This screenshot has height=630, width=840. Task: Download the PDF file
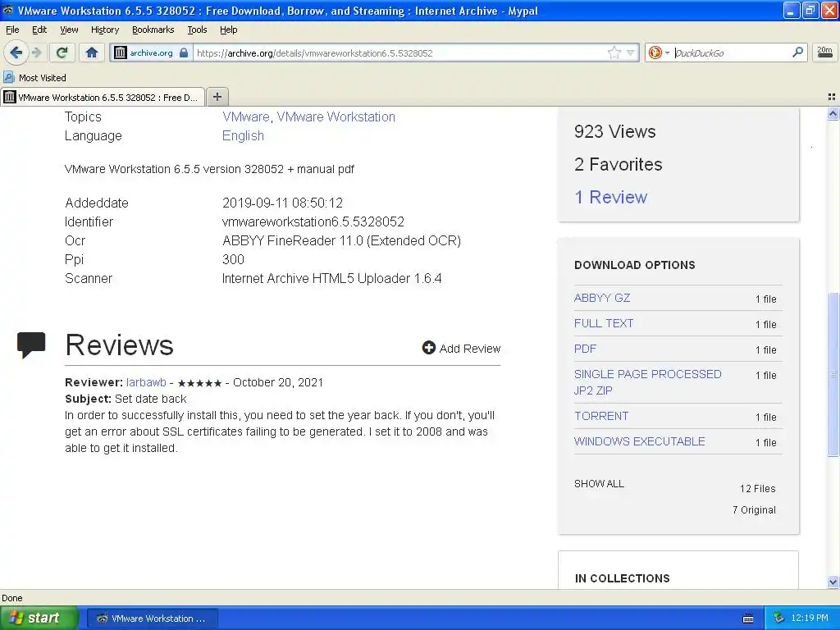point(585,349)
